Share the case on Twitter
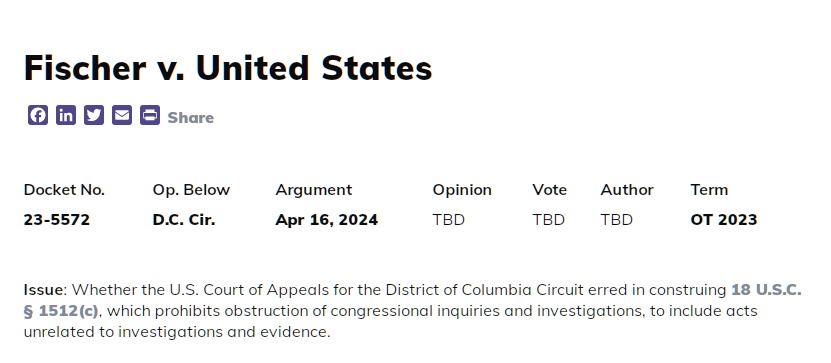Screen dimensions: 831x363 (94, 115)
